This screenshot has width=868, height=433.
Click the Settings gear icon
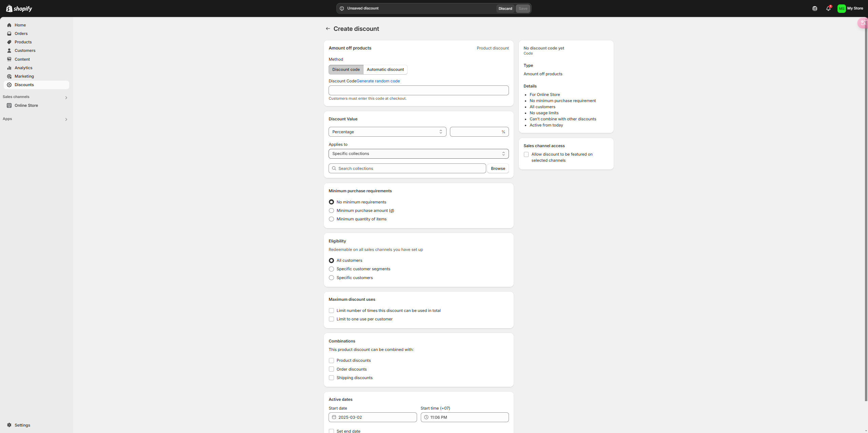click(x=9, y=425)
